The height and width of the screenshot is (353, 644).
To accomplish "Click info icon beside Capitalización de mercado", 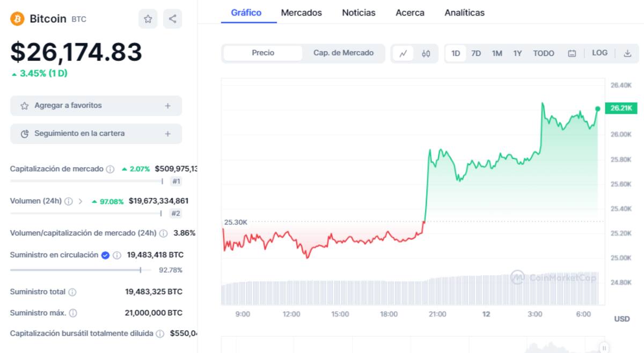I will (x=110, y=169).
